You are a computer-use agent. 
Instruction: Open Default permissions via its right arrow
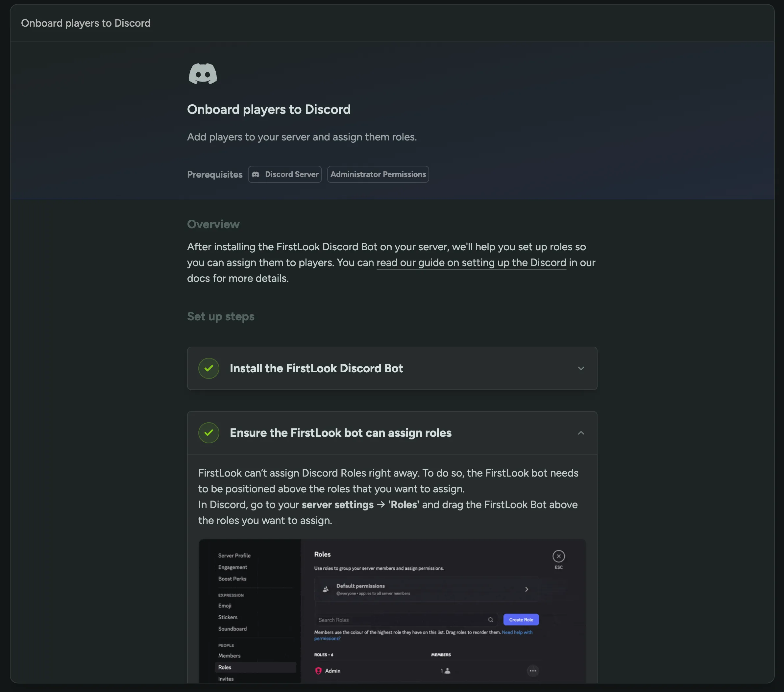(527, 589)
